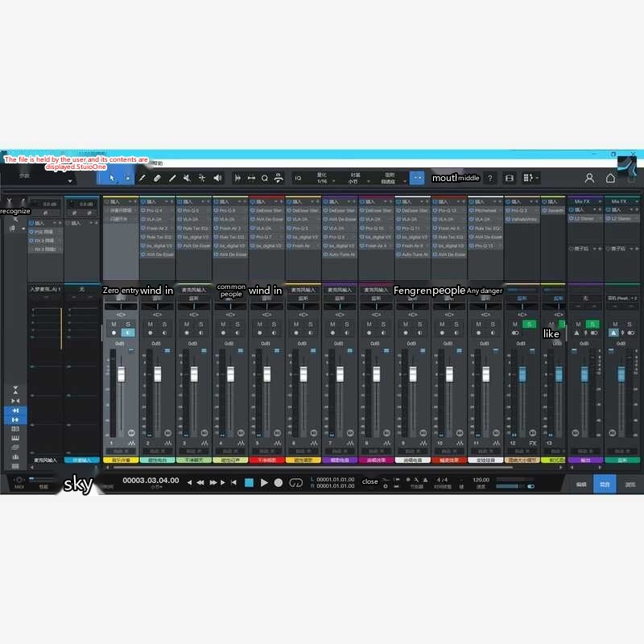Toggle the Loop transport button
Image resolution: width=644 pixels, height=644 pixels.
pos(295,482)
